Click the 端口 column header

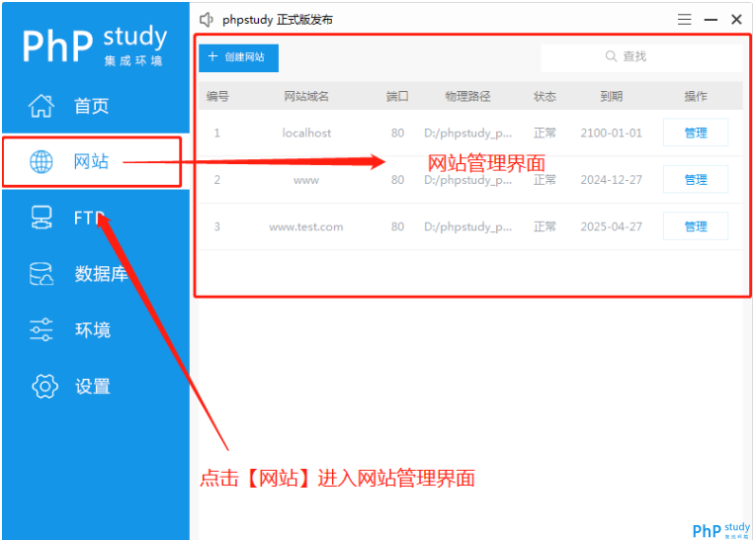397,96
